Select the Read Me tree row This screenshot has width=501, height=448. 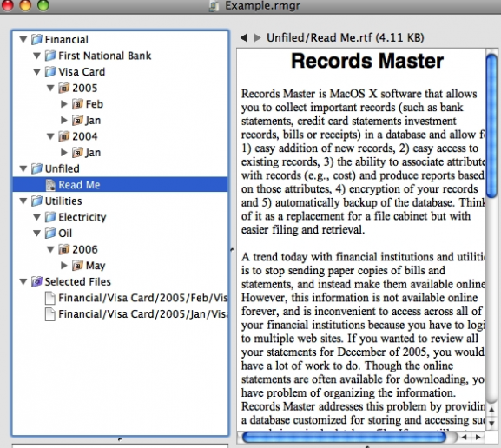[x=120, y=185]
